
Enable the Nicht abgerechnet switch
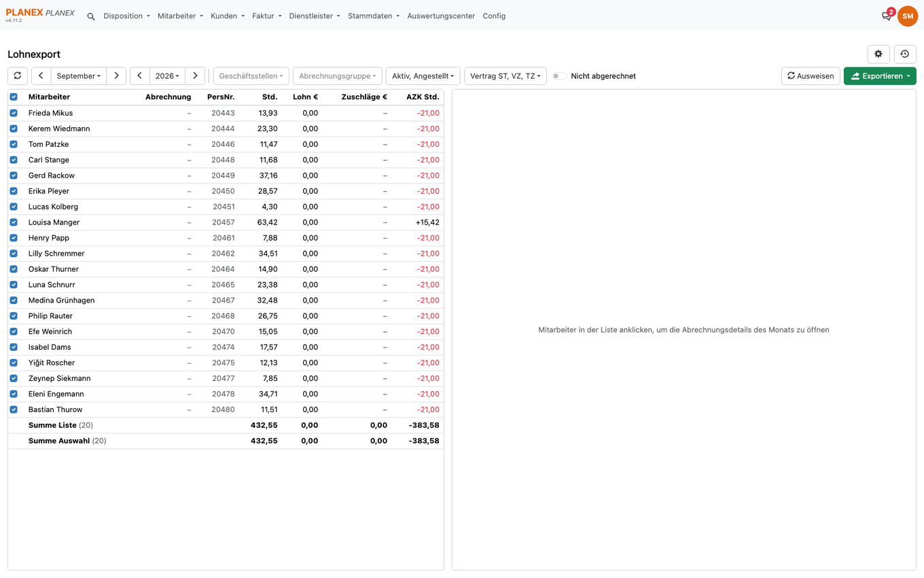559,76
